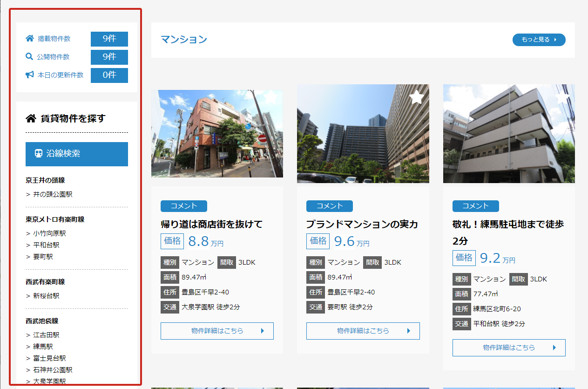The height and width of the screenshot is (389, 588).
Task: Choose 新桜台駅 under 西武有楽町線
Action: click(46, 296)
